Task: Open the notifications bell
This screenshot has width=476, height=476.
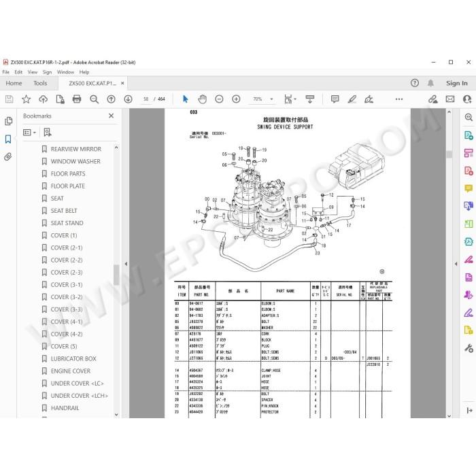Action: pyautogui.click(x=430, y=83)
